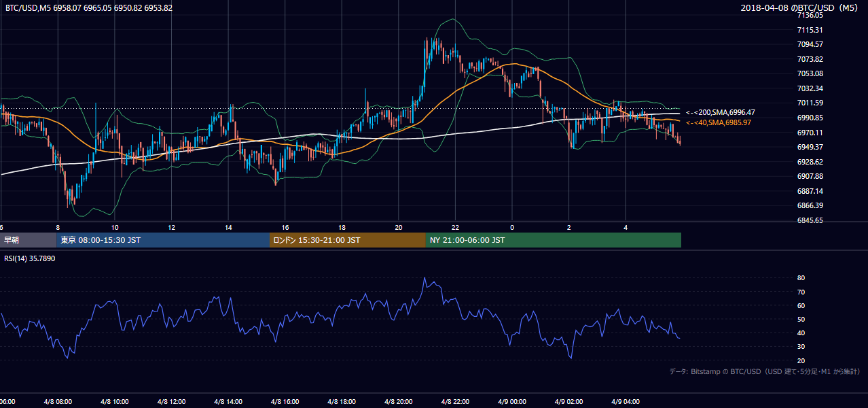Click the 4/8 16:00 time label

[x=283, y=402]
